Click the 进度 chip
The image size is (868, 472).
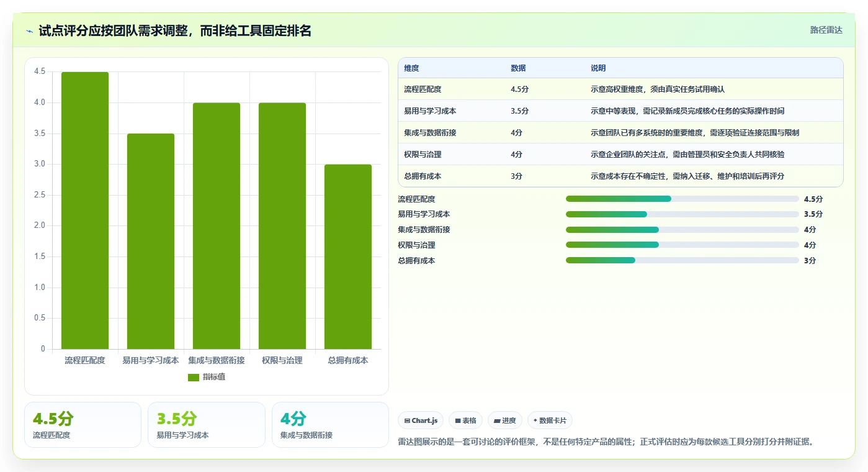click(x=505, y=420)
